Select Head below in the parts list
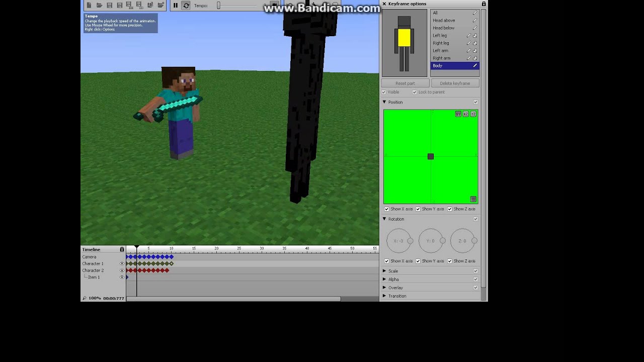 (x=455, y=28)
